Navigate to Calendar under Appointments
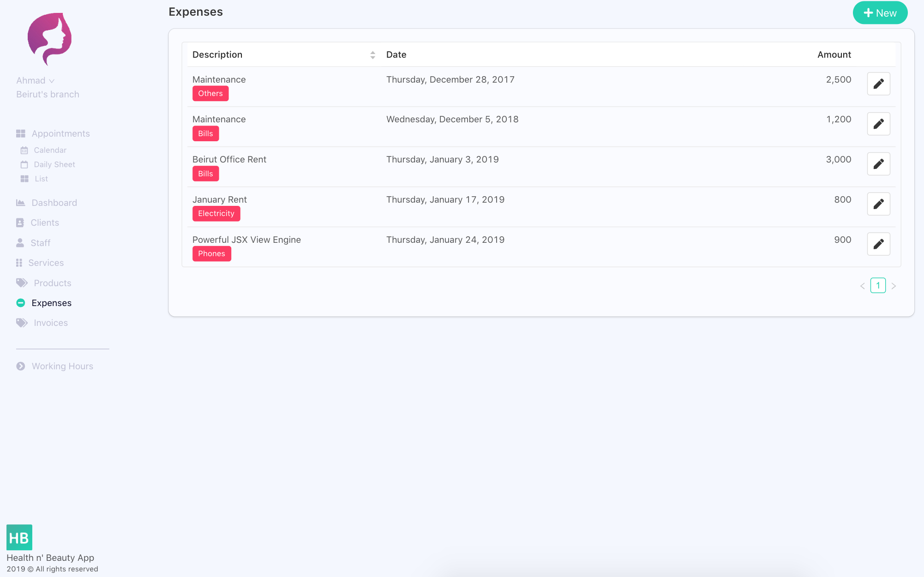The height and width of the screenshot is (577, 924). coord(50,150)
